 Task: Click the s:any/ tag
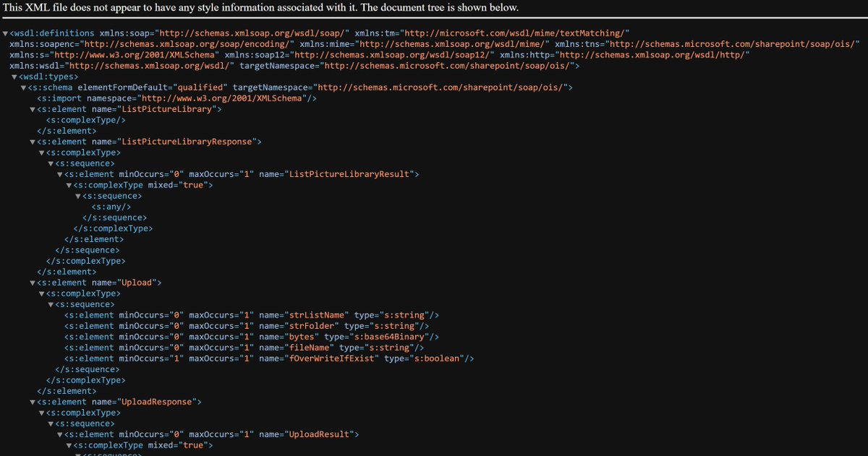point(111,207)
